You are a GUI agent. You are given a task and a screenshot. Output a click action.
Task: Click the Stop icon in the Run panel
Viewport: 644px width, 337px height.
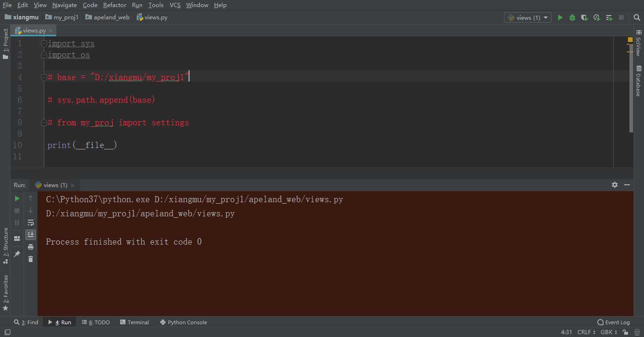point(17,211)
